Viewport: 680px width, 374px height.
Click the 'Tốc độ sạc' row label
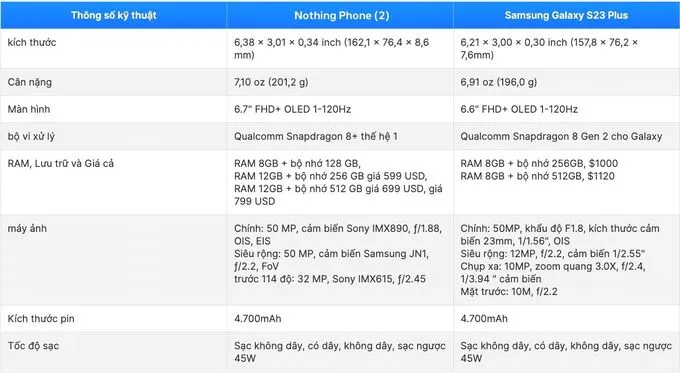[33, 346]
